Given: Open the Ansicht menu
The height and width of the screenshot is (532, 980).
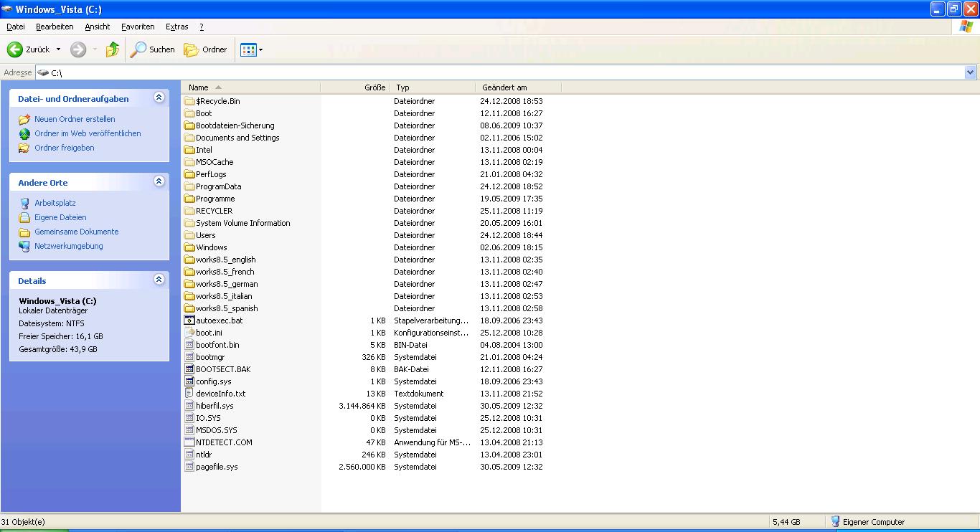Looking at the screenshot, I should [98, 27].
